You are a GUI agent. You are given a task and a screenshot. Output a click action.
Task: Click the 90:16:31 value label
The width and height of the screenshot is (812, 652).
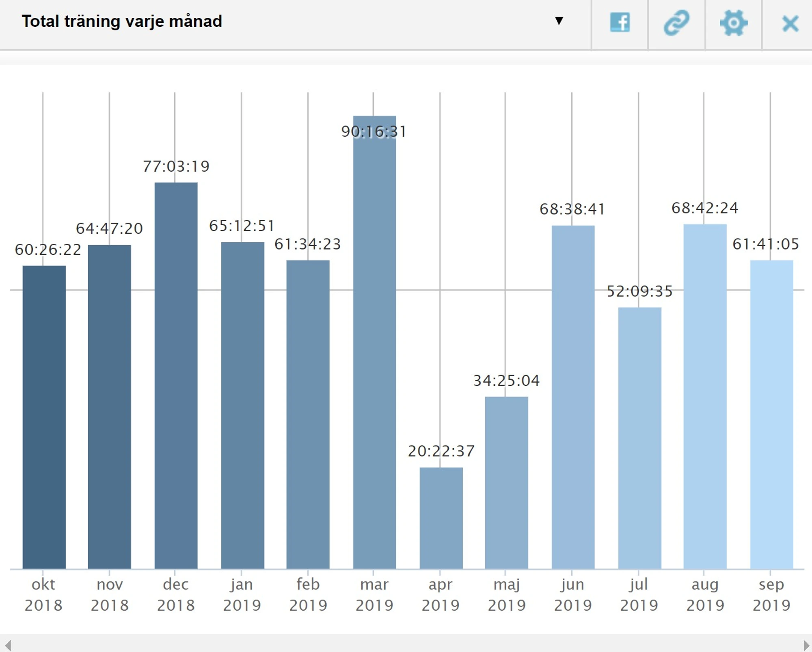point(374,131)
